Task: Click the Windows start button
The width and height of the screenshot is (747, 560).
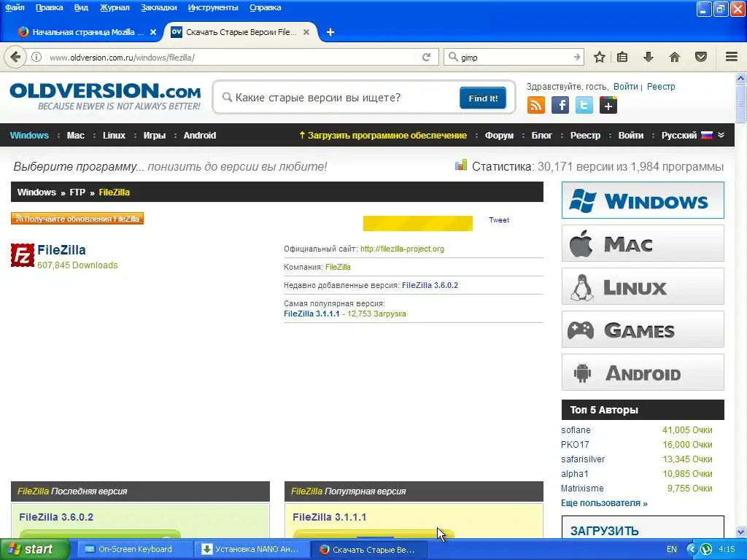Action: tap(34, 550)
